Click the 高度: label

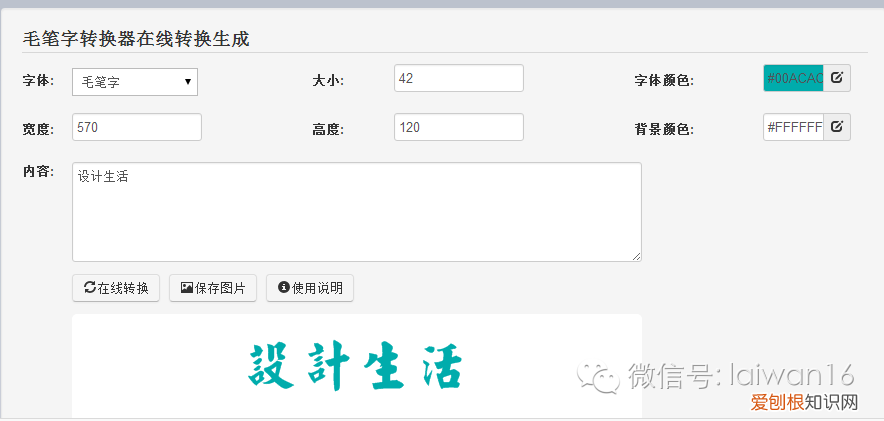[x=328, y=130]
